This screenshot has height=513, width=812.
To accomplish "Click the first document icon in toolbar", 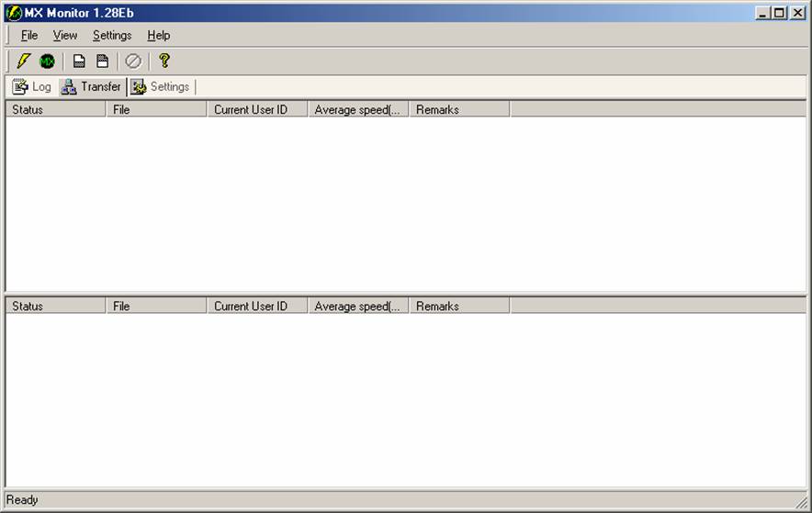I will click(80, 61).
